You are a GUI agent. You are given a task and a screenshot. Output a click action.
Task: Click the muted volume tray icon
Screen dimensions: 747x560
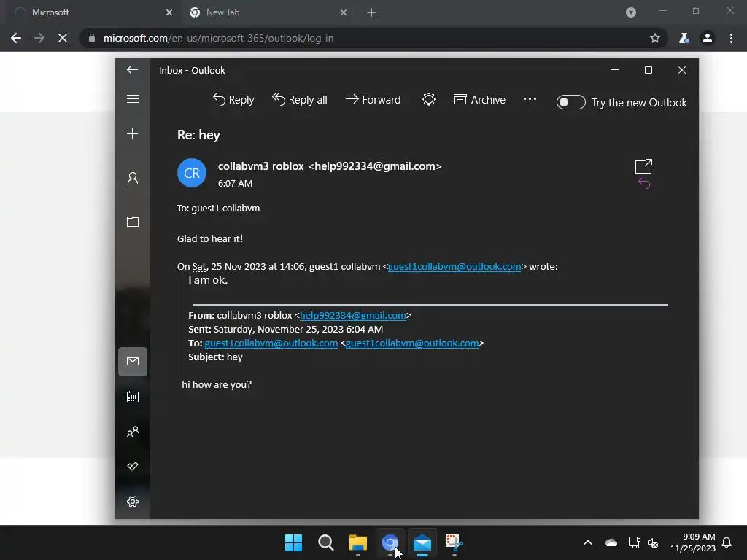pos(653,542)
